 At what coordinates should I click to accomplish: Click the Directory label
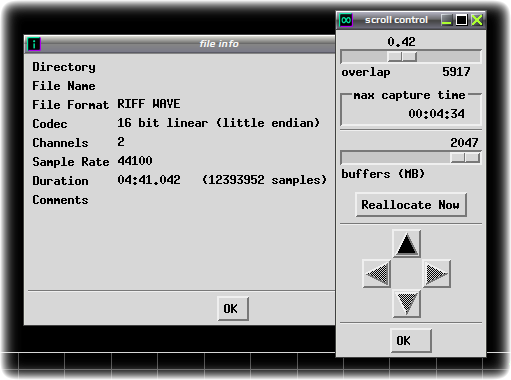(x=64, y=67)
